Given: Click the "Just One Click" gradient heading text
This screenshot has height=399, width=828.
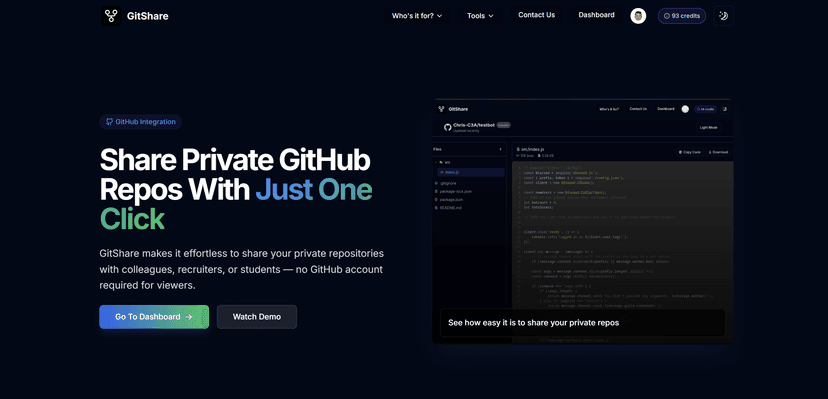Looking at the screenshot, I should point(236,205).
